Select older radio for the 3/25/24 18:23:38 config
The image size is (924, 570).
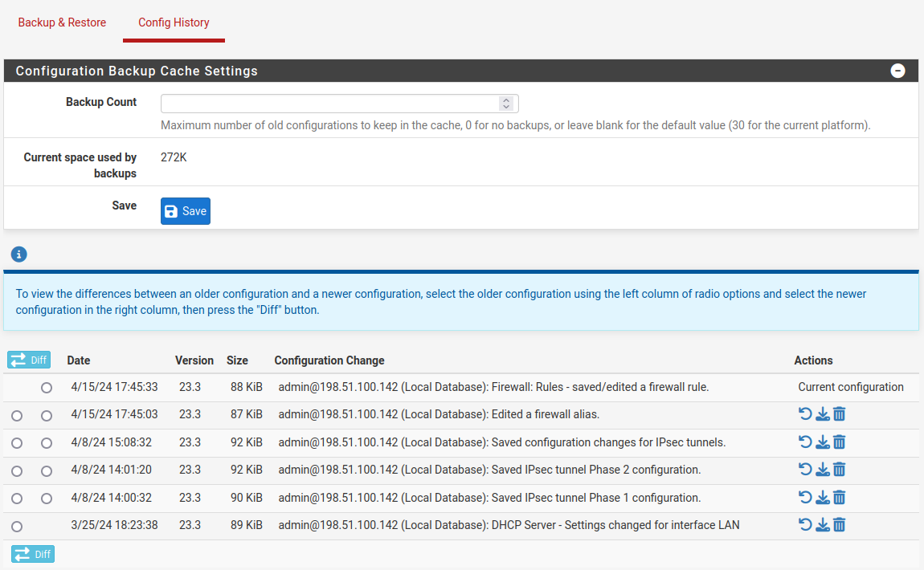(x=17, y=527)
